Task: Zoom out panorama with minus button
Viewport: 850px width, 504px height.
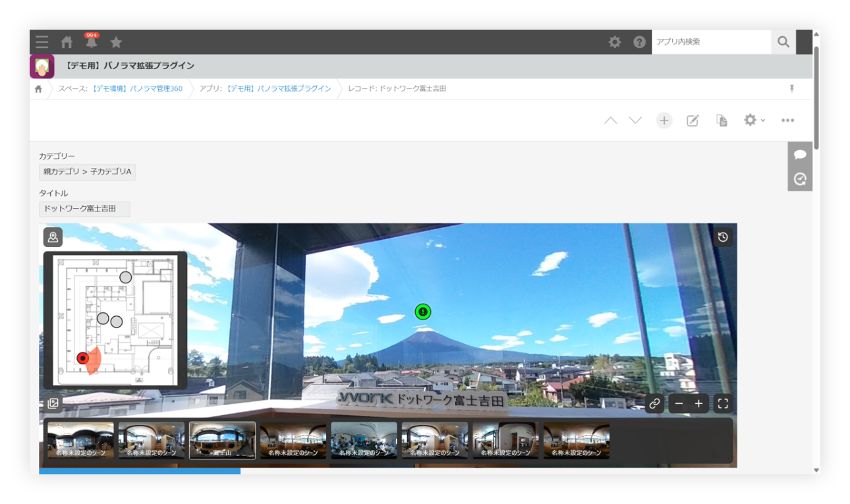Action: tap(679, 404)
